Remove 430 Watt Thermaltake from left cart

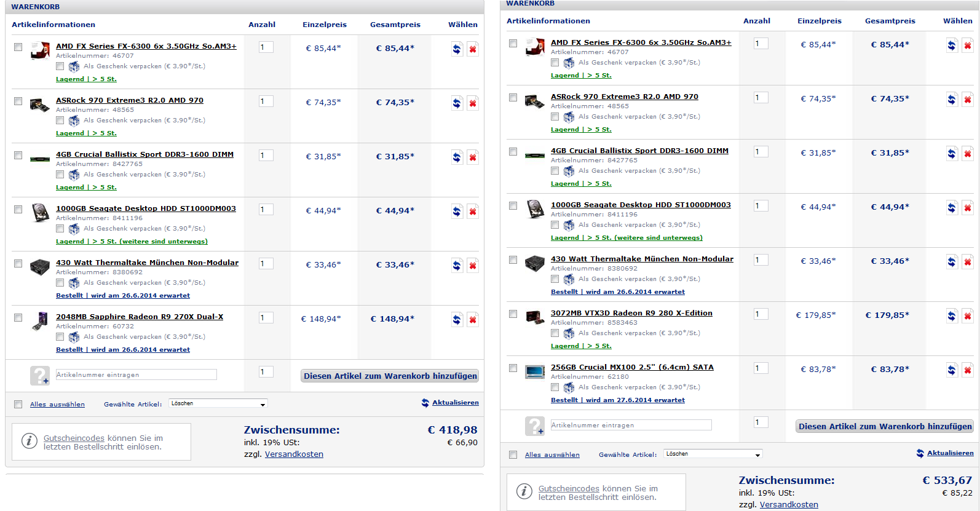(472, 266)
